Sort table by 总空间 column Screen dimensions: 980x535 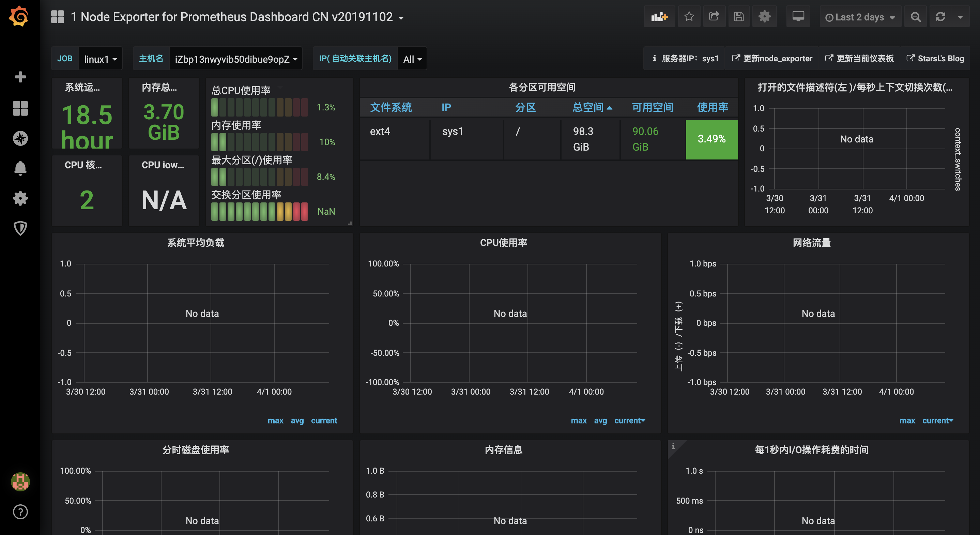pyautogui.click(x=592, y=107)
